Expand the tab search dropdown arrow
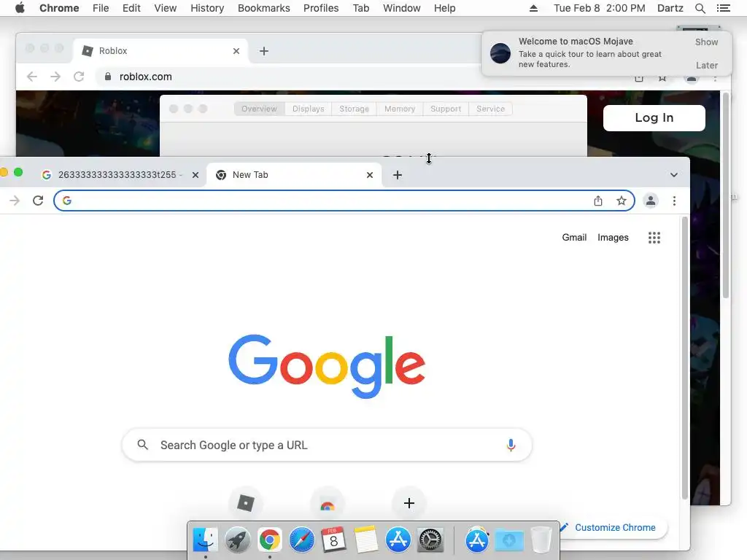747x560 pixels. point(673,175)
